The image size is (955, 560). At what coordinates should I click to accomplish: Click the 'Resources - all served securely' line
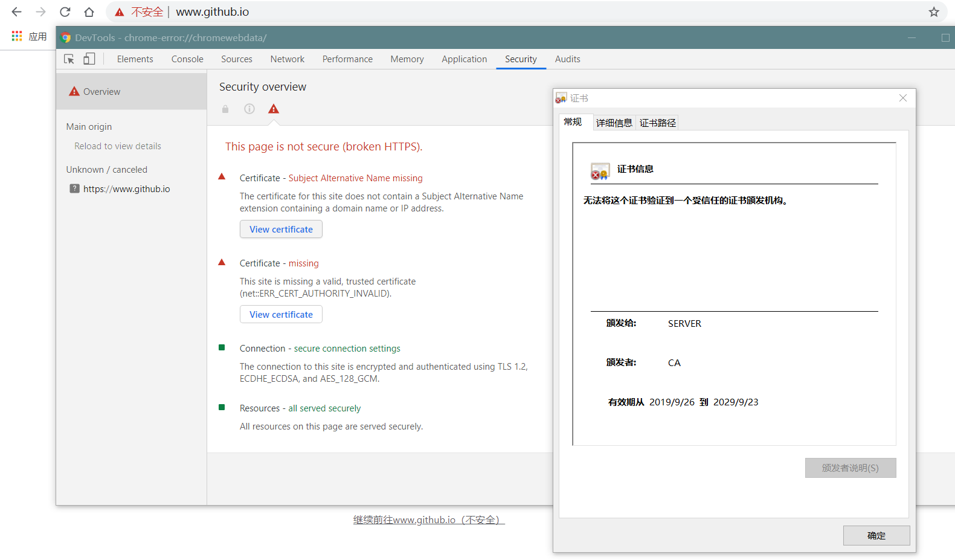300,408
